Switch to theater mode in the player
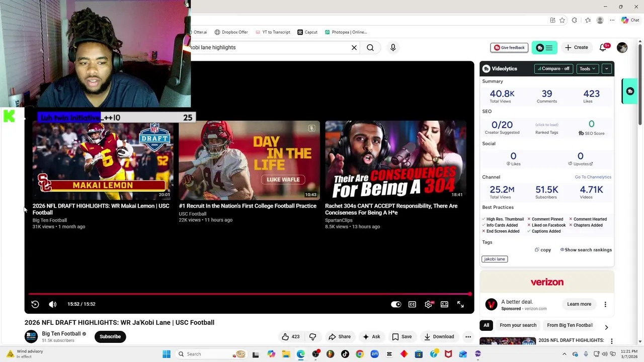This screenshot has height=362, width=644. tap(444, 304)
